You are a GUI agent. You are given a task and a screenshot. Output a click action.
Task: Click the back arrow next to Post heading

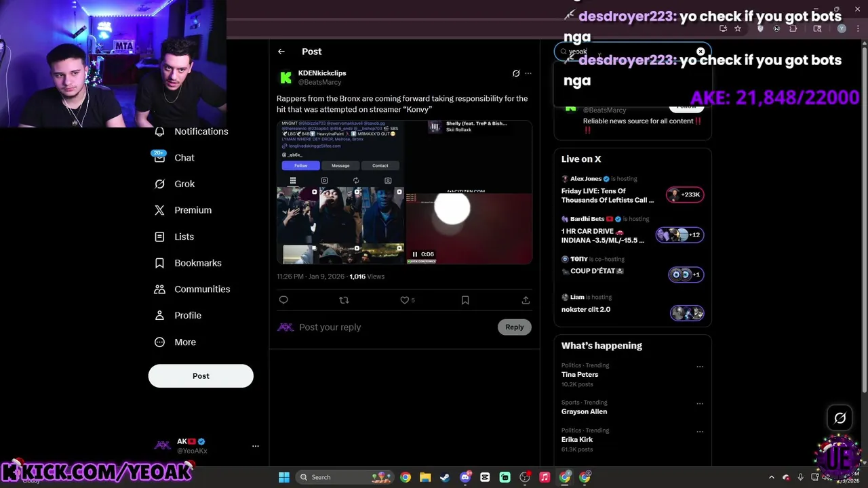(x=281, y=52)
